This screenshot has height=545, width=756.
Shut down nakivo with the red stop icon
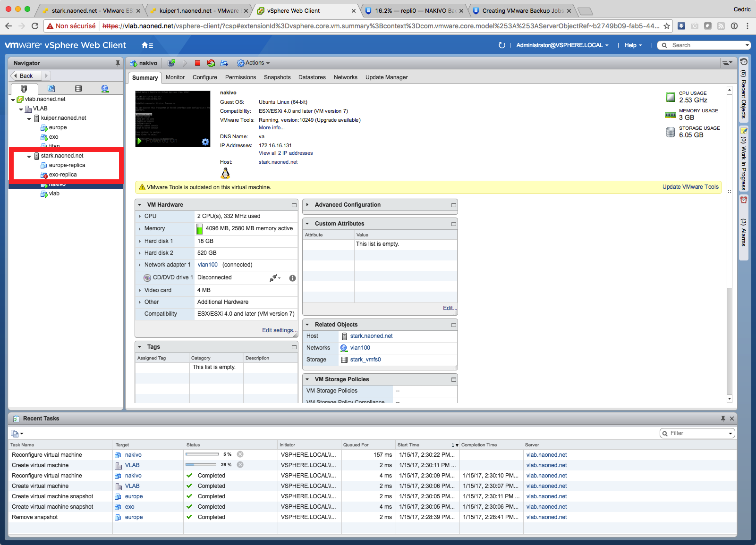pyautogui.click(x=197, y=63)
